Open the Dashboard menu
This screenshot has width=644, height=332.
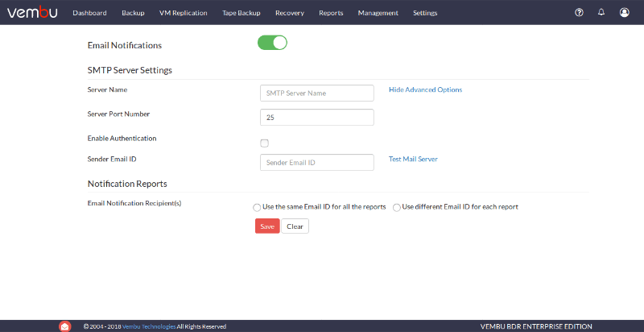pos(89,13)
